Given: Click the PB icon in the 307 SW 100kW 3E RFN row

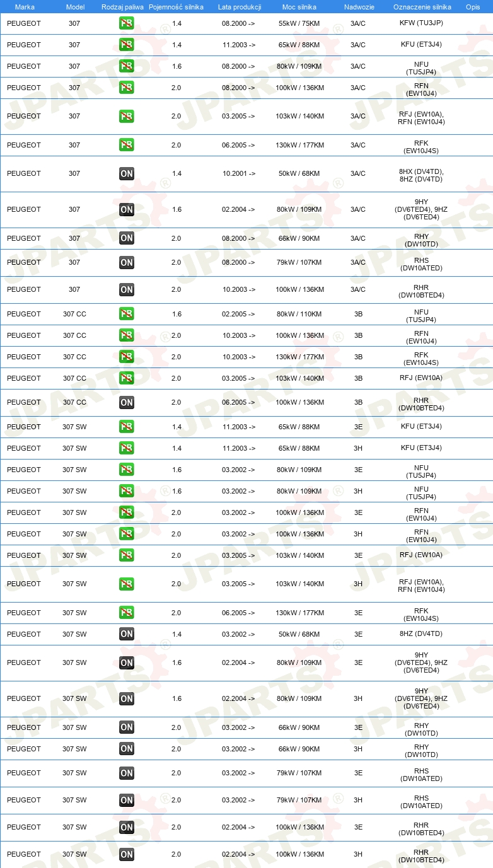Looking at the screenshot, I should click(x=127, y=512).
